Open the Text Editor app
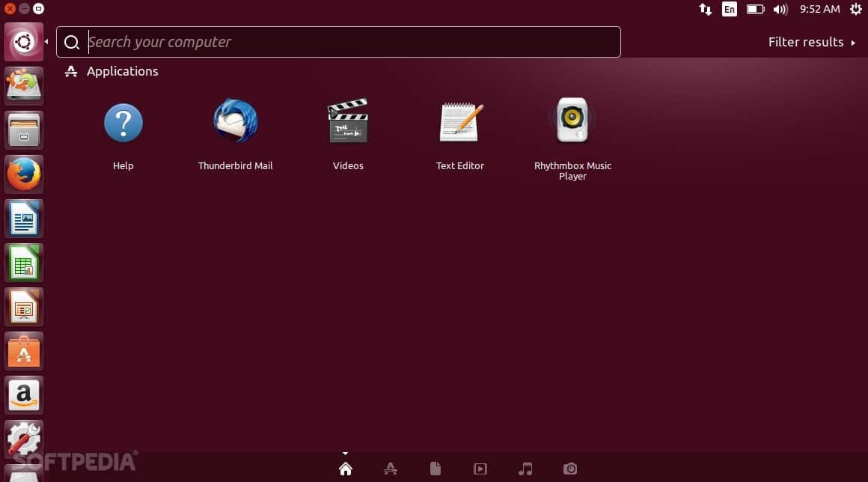Image resolution: width=868 pixels, height=482 pixels. coord(460,123)
